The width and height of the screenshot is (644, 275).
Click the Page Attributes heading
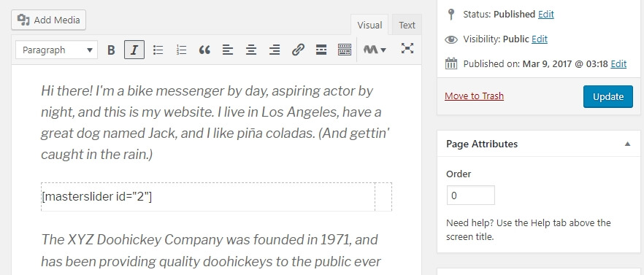click(x=482, y=144)
